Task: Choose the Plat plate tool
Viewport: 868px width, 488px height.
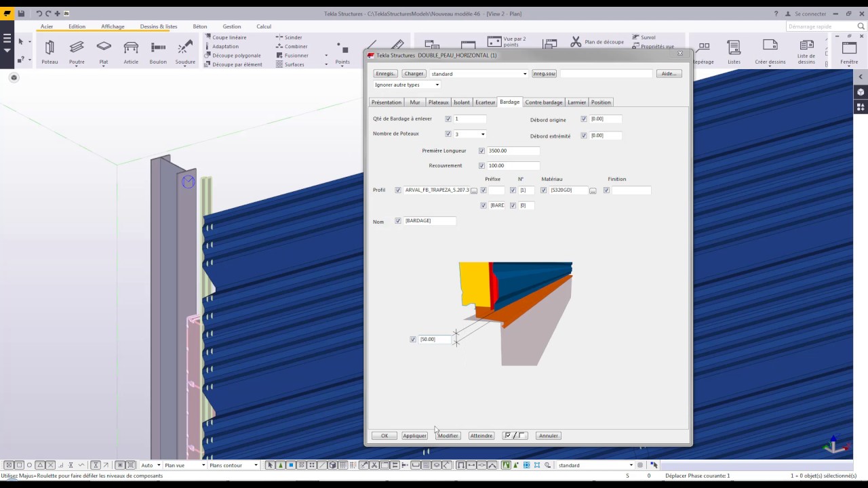Action: 104,52
